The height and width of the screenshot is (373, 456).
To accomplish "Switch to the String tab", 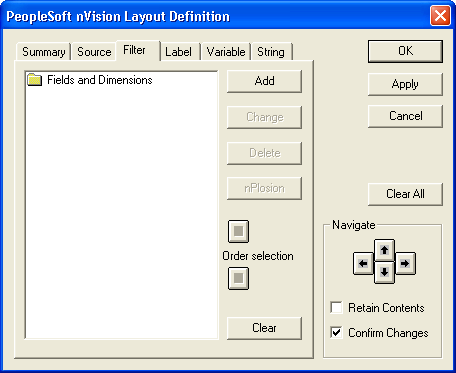I will pos(271,52).
